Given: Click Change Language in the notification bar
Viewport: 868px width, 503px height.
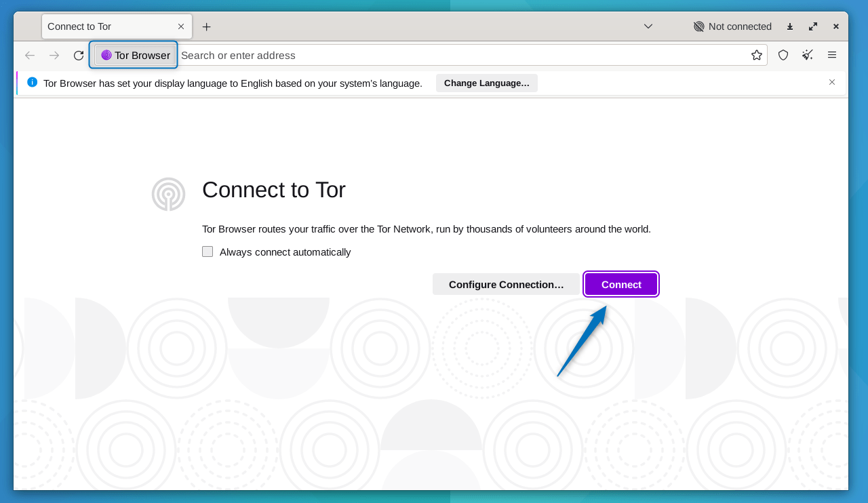Looking at the screenshot, I should [486, 83].
